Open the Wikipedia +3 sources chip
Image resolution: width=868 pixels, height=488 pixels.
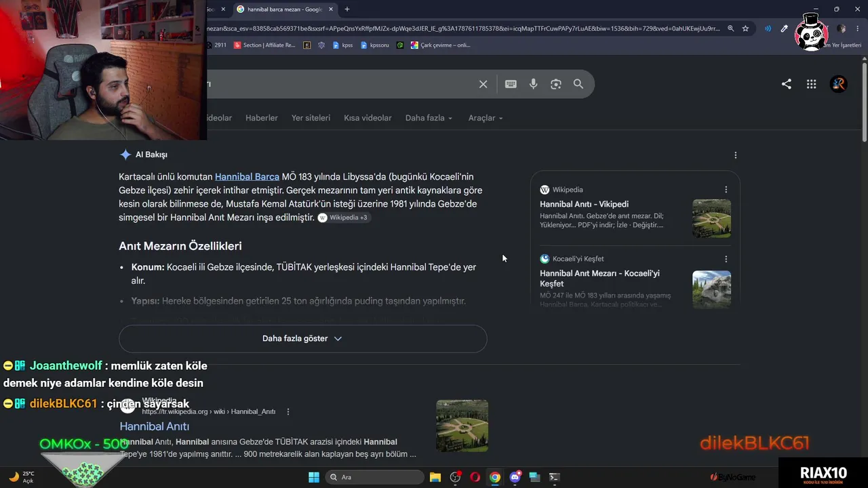[343, 218]
